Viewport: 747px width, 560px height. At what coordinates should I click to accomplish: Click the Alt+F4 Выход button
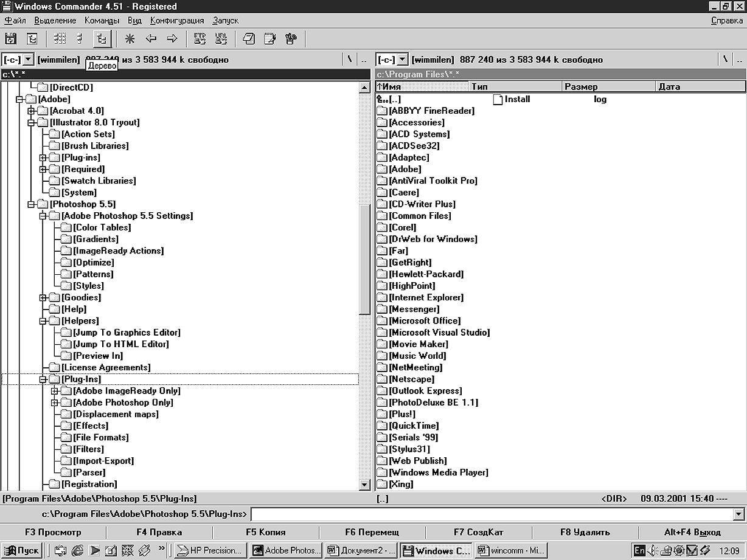(692, 532)
